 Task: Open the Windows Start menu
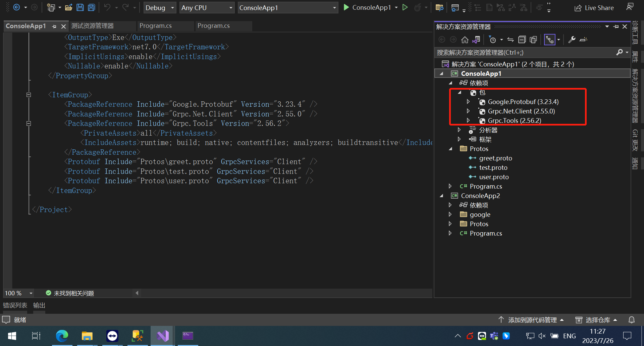coord(12,336)
